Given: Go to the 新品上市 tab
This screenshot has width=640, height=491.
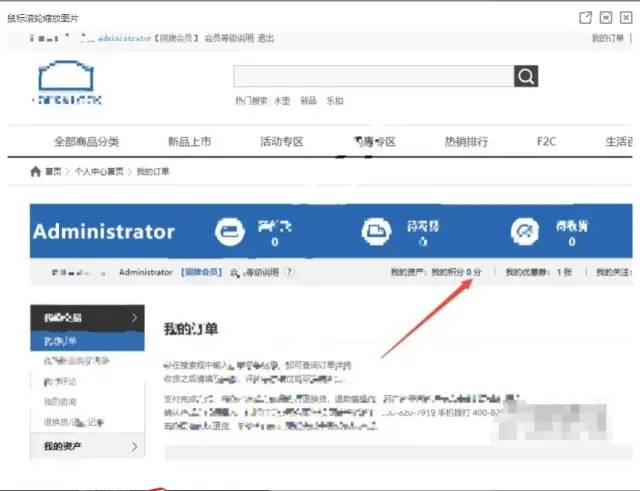Looking at the screenshot, I should 189,142.
